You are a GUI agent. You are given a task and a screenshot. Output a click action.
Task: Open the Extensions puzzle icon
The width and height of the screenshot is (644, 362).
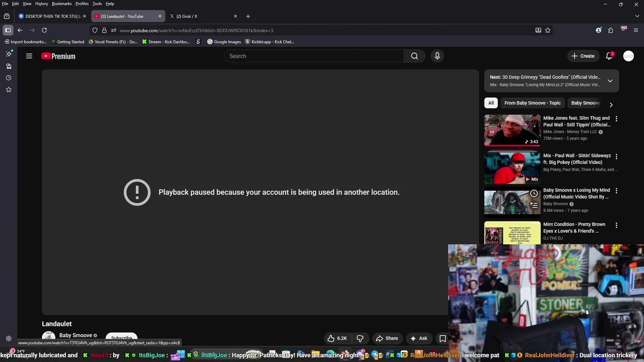pyautogui.click(x=611, y=30)
